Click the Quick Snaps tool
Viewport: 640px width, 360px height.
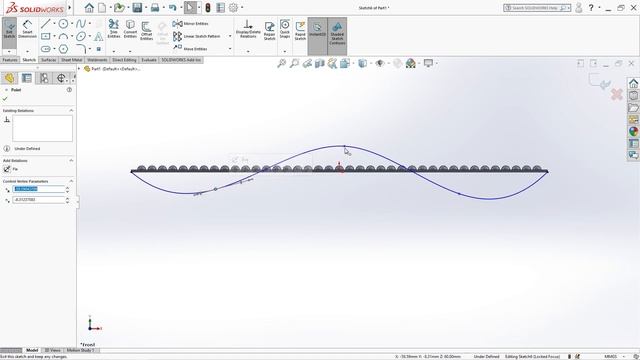[285, 29]
